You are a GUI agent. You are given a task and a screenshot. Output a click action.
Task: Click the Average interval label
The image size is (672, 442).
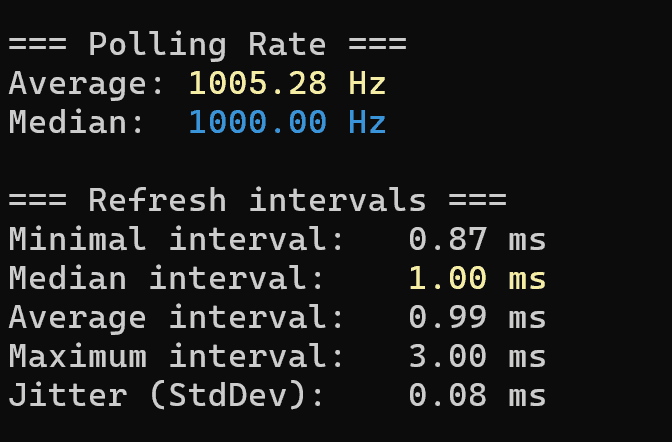coord(176,319)
